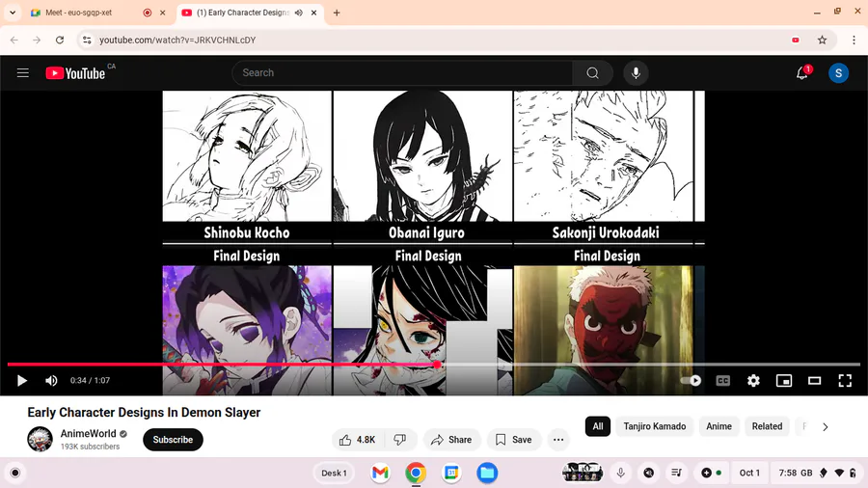Open the AnimeWorld channel avatar
Viewport: 868px width, 488px height.
(40, 440)
